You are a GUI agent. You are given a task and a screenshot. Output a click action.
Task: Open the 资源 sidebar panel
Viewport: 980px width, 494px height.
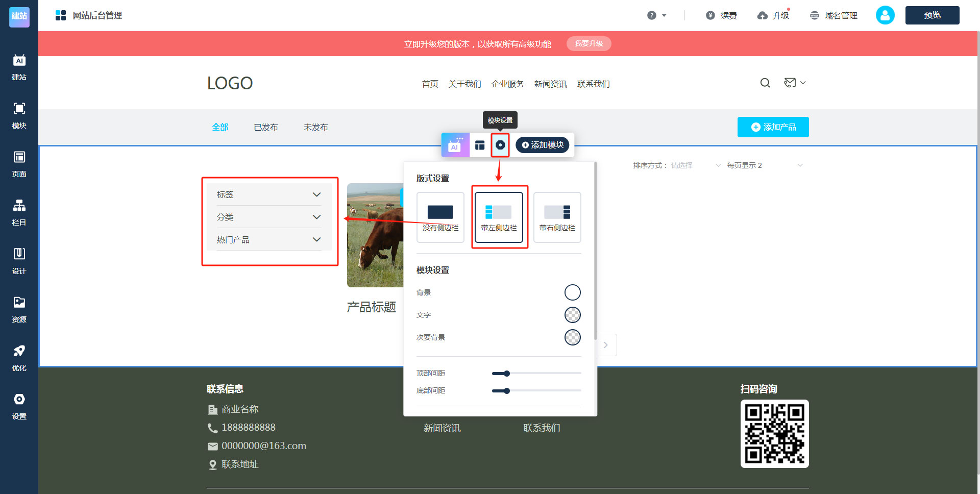point(19,310)
